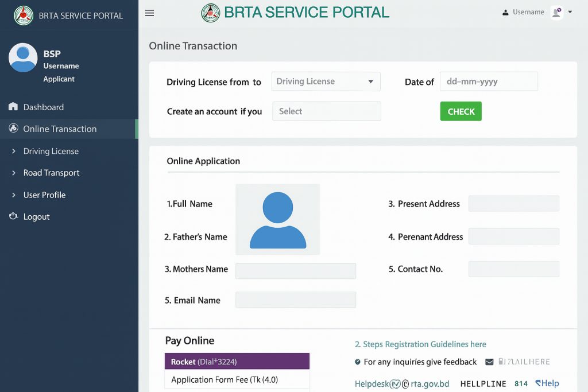This screenshot has height=392, width=588.
Task: Click the envelope mail icon
Action: [x=489, y=362]
